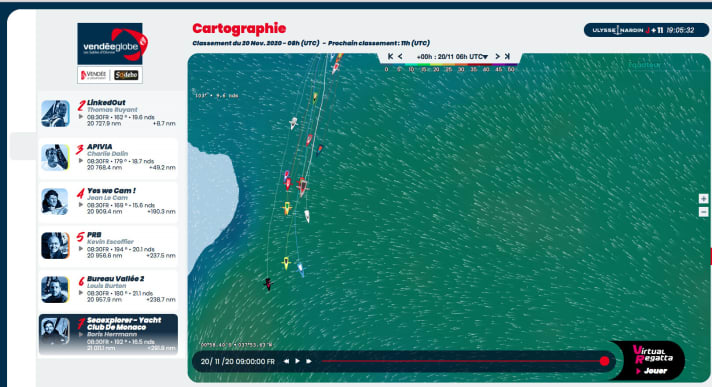Expand APIVIA details with the small triangle
Image resolution: width=712 pixels, height=387 pixels.
pyautogui.click(x=81, y=161)
